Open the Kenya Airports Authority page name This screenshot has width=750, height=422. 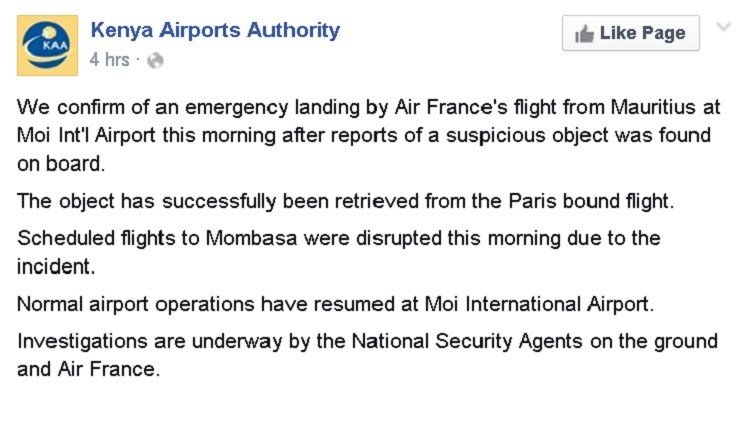tap(215, 30)
